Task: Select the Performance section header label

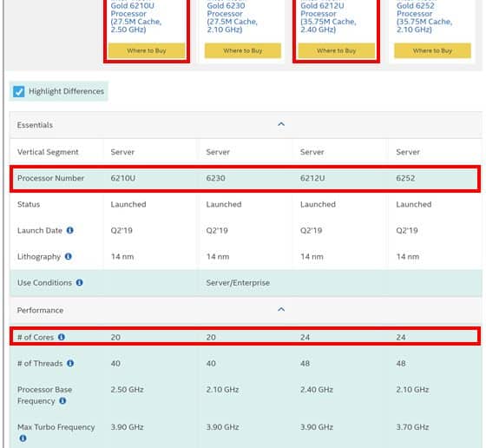Action: click(x=40, y=310)
